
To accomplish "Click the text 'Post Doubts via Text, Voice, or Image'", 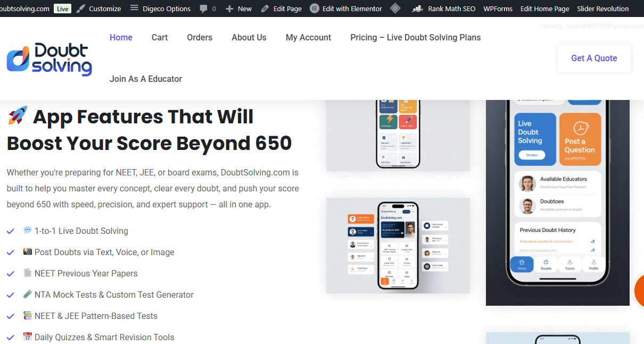I will tap(104, 252).
